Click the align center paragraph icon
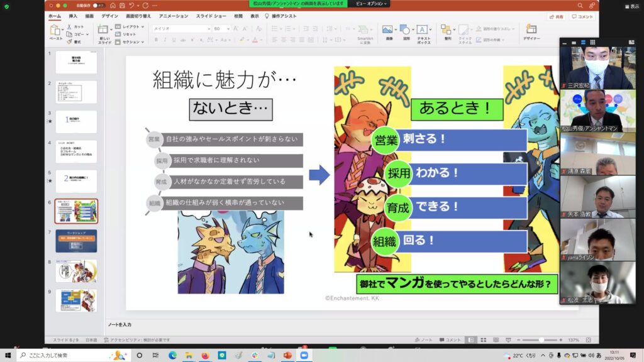Image resolution: width=644 pixels, height=362 pixels. pyautogui.click(x=284, y=40)
